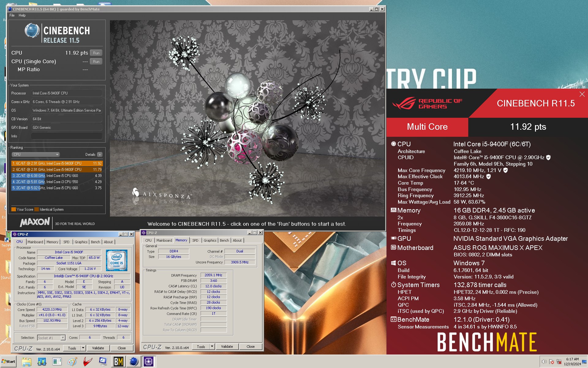Click the chart-with-glasses taskbar icon
588x368 pixels.
pyautogui.click(x=42, y=362)
